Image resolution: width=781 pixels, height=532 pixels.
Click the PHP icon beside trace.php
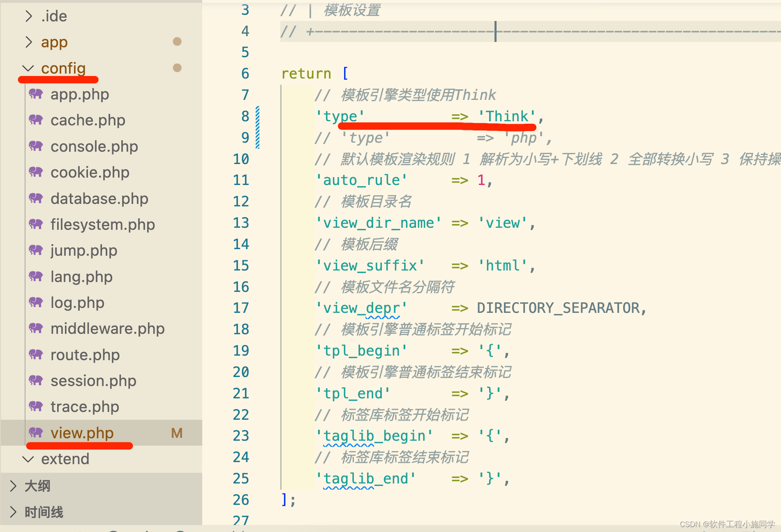tap(36, 407)
